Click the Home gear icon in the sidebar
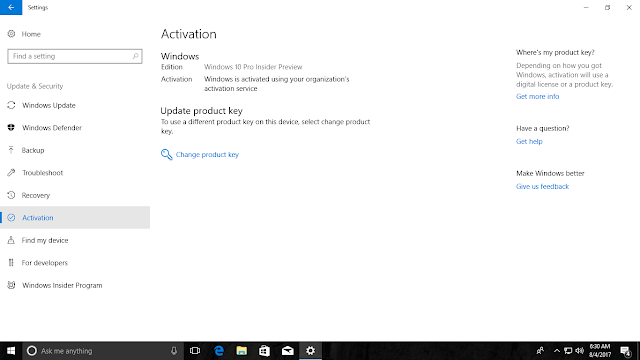This screenshot has height=360, width=640. click(x=11, y=34)
